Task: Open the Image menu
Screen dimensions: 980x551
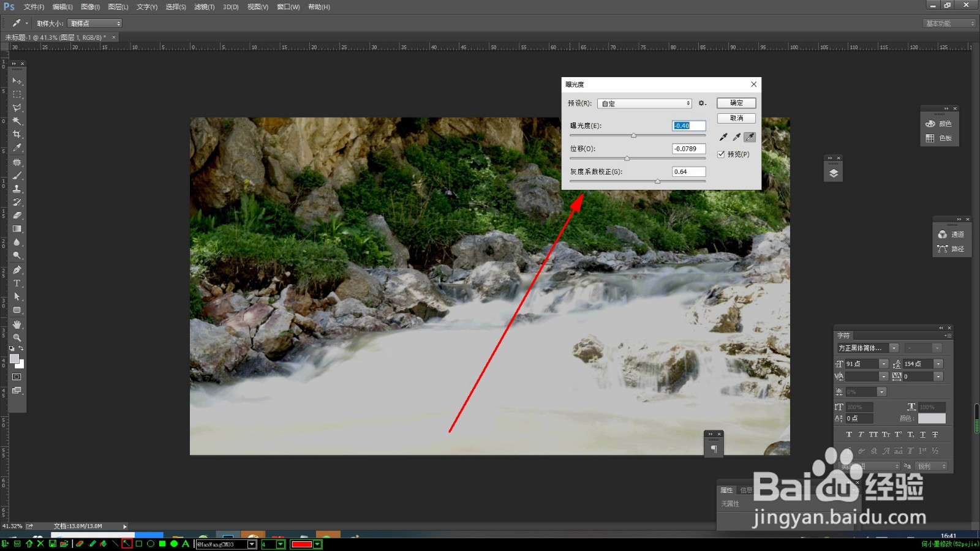Action: pyautogui.click(x=90, y=7)
